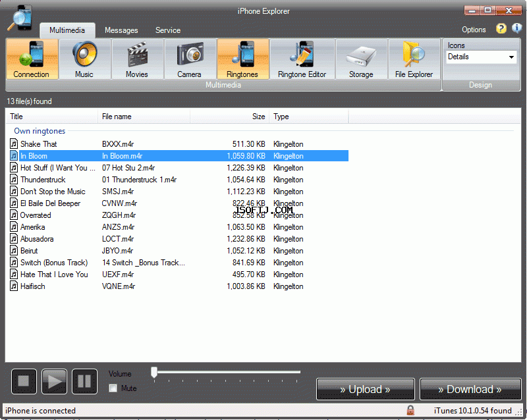This screenshot has width=527, height=420.
Task: Click the Own ringtones group header
Action: coord(40,131)
